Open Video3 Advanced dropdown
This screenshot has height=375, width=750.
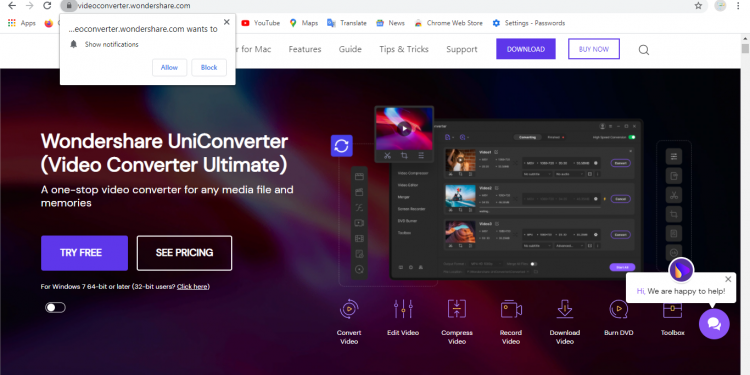[x=569, y=245]
